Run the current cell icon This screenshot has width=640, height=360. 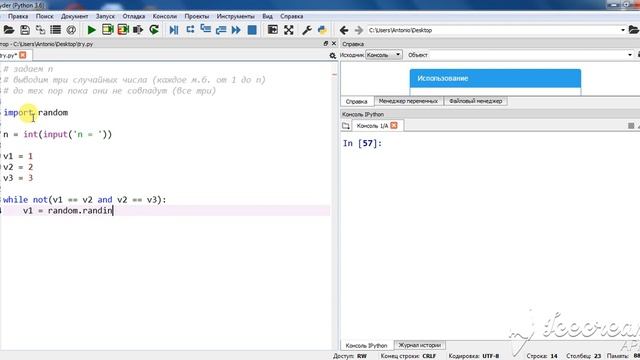point(108,30)
